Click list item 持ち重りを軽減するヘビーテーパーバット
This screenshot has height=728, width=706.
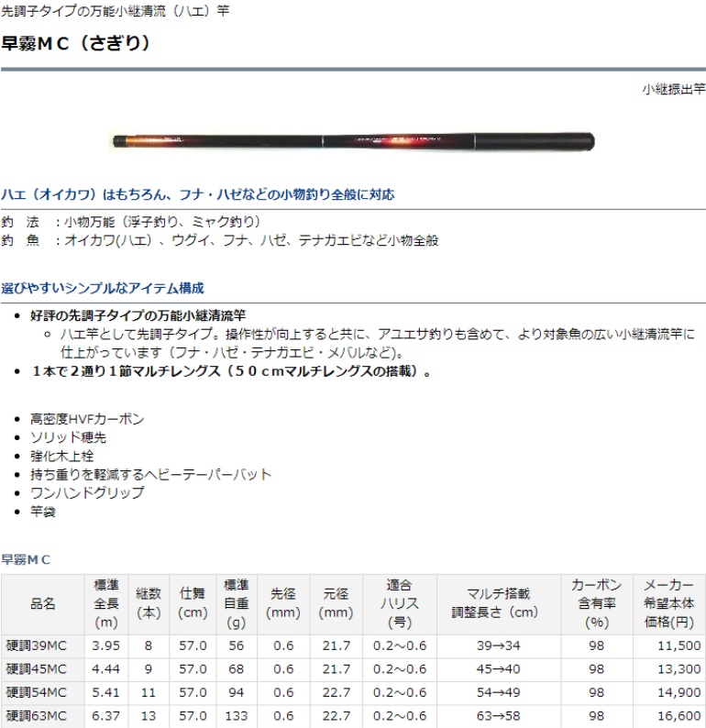coord(151,475)
